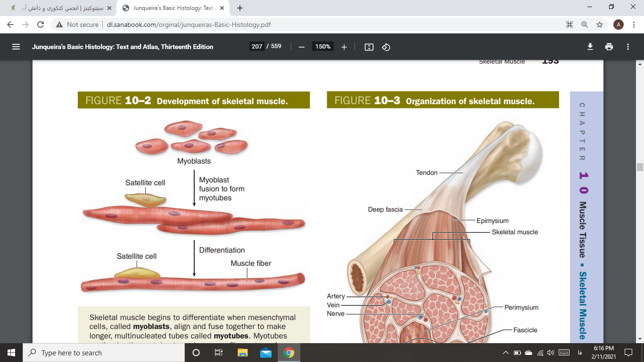Image resolution: width=644 pixels, height=362 pixels.
Task: Open File Explorer from the taskbar
Action: coord(243,353)
